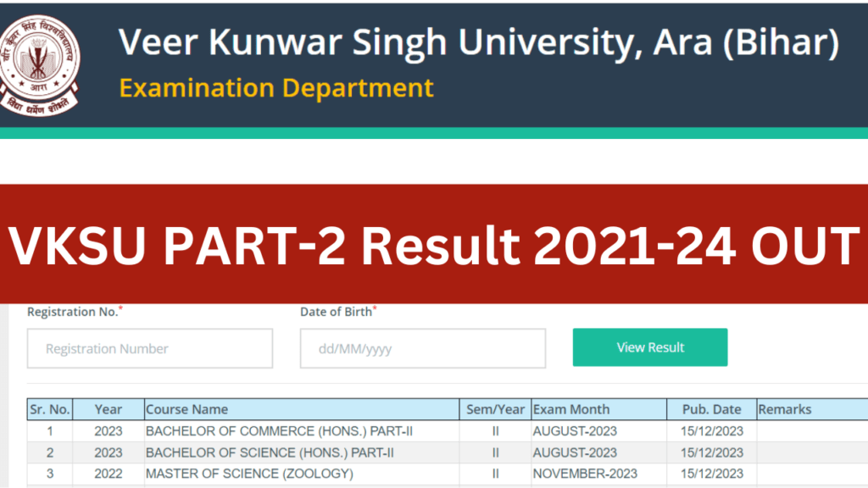Click the Veer Kunwar Singh University title
The image size is (868, 488).
click(x=479, y=42)
